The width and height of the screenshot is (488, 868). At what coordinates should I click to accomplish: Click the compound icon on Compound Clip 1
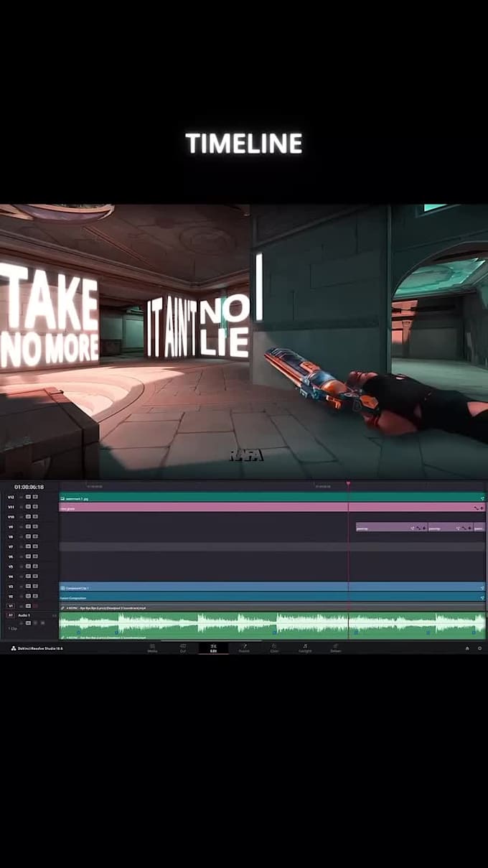63,587
